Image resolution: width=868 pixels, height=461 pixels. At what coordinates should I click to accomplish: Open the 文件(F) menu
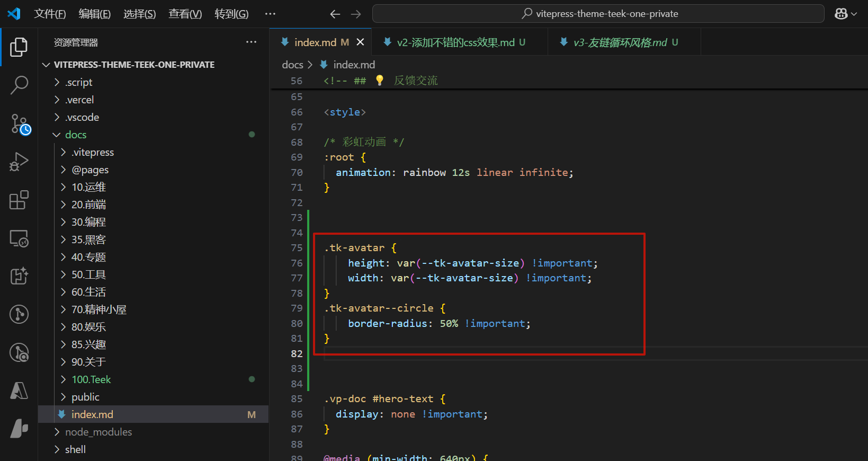point(50,14)
